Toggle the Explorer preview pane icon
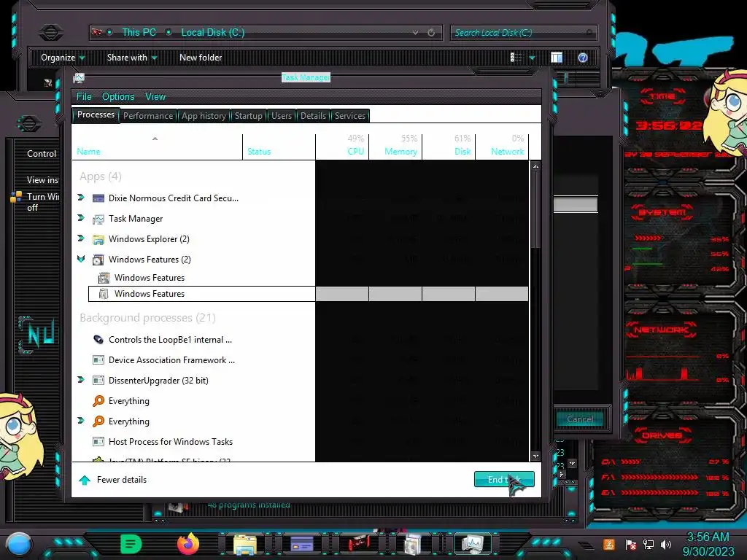Image resolution: width=747 pixels, height=560 pixels. [557, 58]
